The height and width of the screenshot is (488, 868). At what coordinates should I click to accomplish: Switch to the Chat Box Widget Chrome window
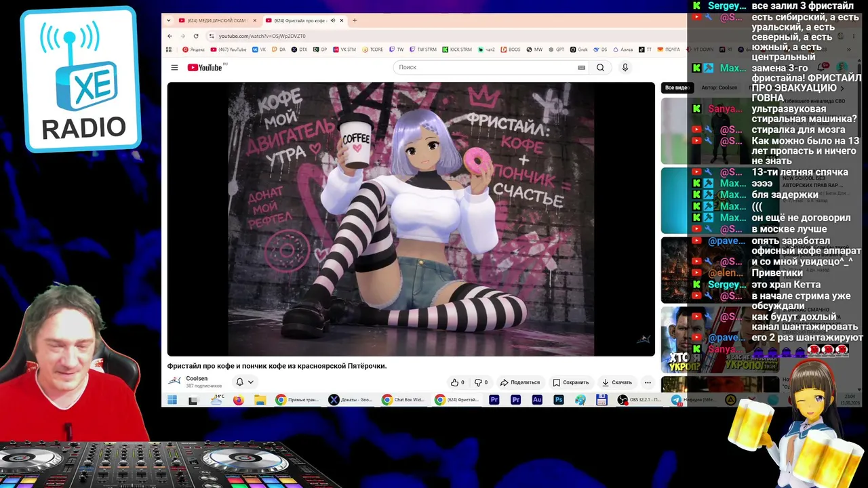[x=403, y=400]
